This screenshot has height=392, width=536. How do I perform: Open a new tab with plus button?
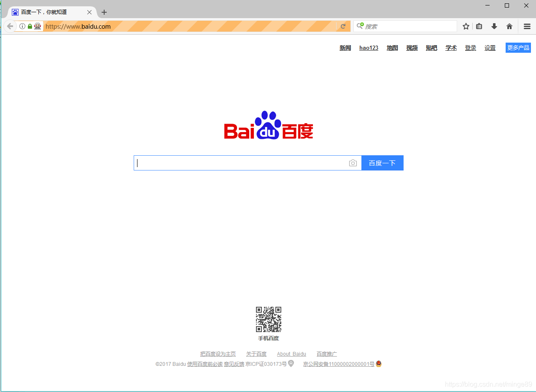pos(104,12)
